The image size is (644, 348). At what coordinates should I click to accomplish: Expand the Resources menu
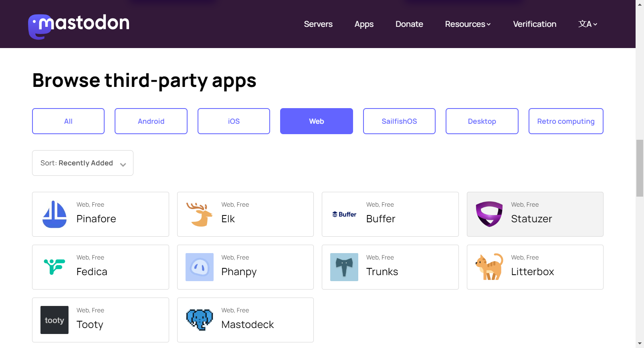468,24
